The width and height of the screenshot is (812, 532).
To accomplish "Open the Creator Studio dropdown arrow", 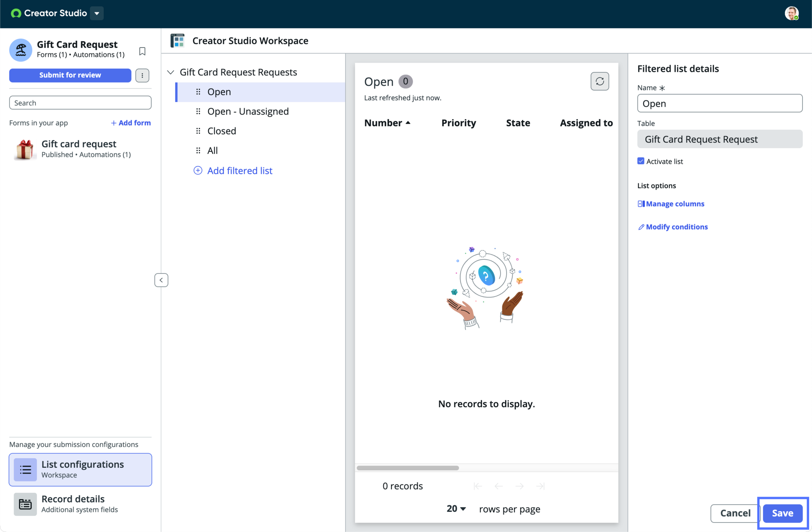I will pyautogui.click(x=97, y=13).
